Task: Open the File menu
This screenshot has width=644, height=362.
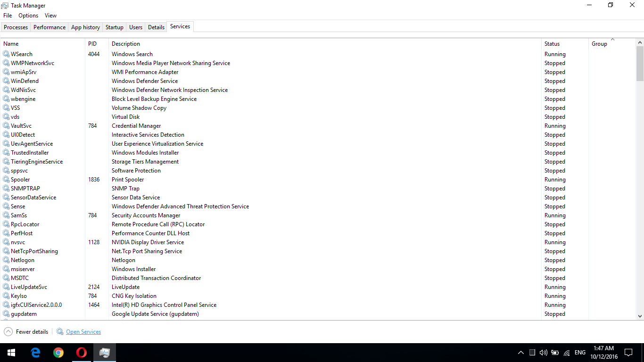Action: [x=8, y=16]
